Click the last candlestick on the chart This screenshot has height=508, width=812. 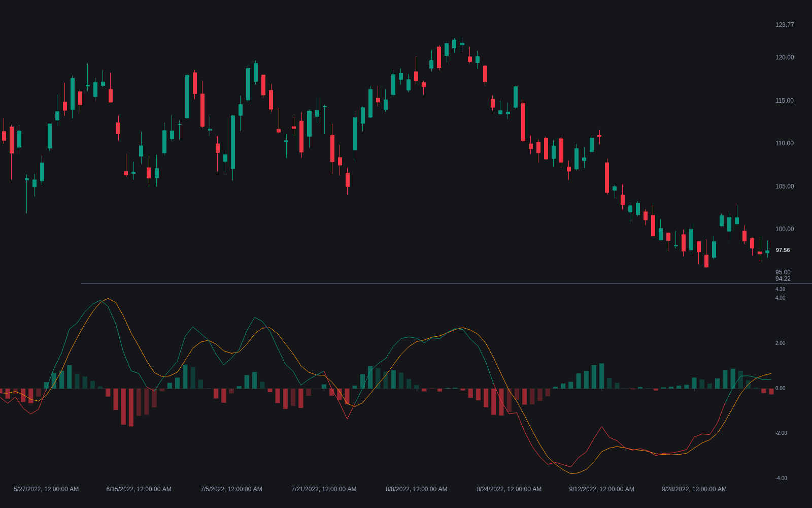pos(767,251)
